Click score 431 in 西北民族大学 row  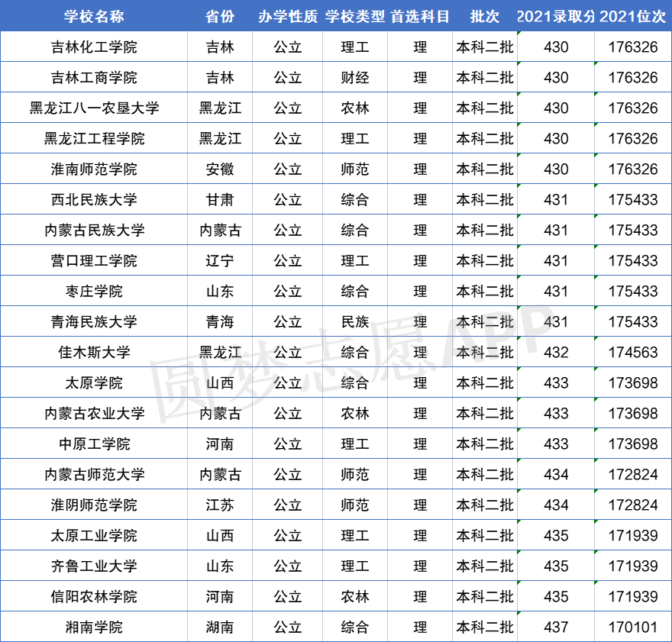coord(556,199)
